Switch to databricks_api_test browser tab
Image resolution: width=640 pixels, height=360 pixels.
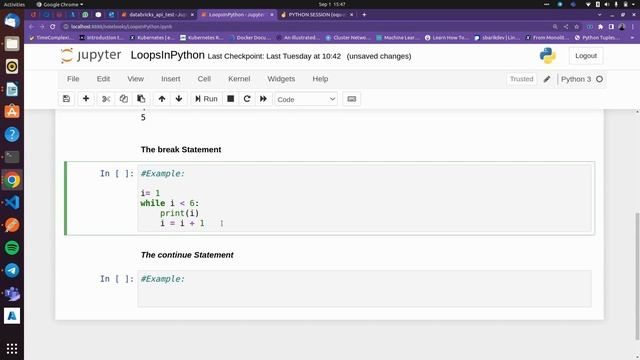[157, 15]
